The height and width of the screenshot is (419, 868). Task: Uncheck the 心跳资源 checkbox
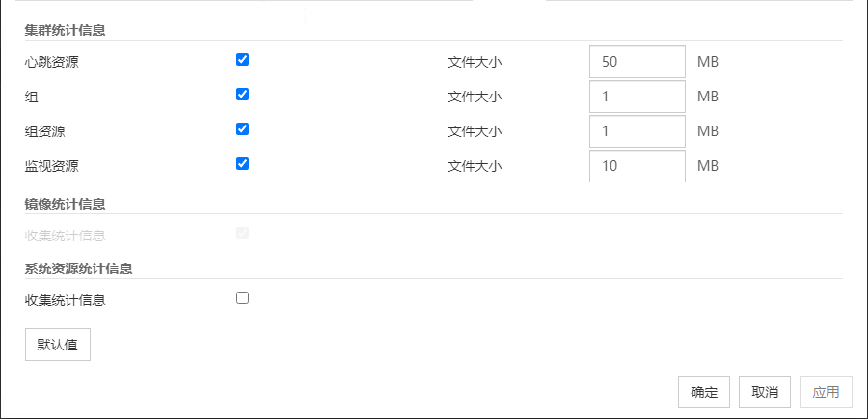(243, 60)
